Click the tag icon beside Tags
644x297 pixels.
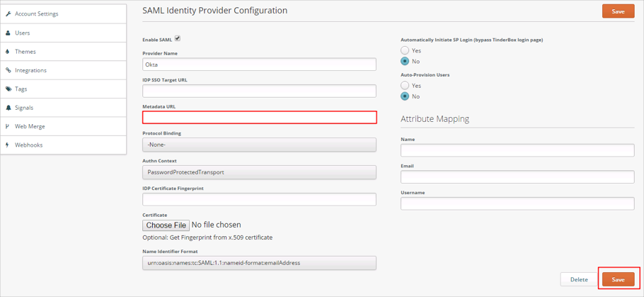click(x=8, y=89)
